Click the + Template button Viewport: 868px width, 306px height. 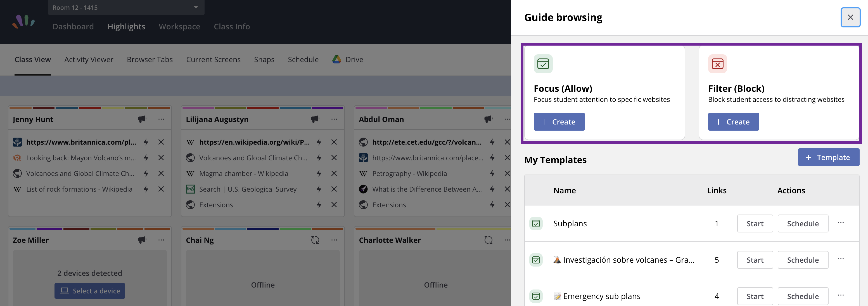(829, 157)
